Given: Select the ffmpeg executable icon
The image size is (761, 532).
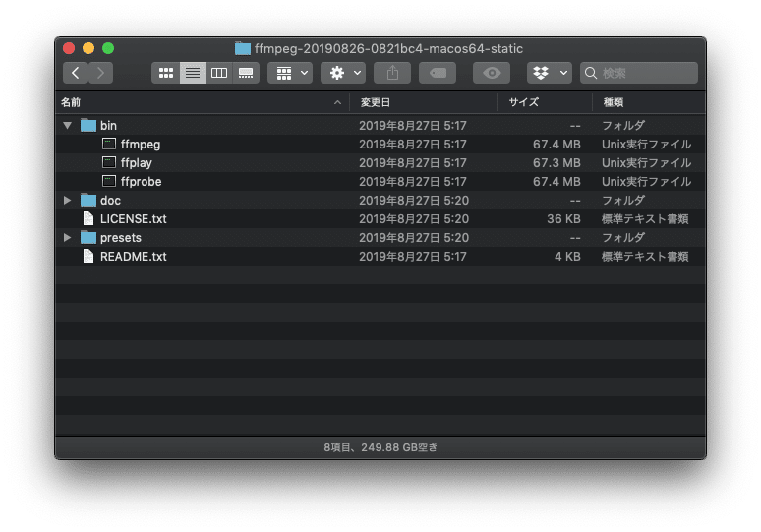Looking at the screenshot, I should (x=109, y=144).
